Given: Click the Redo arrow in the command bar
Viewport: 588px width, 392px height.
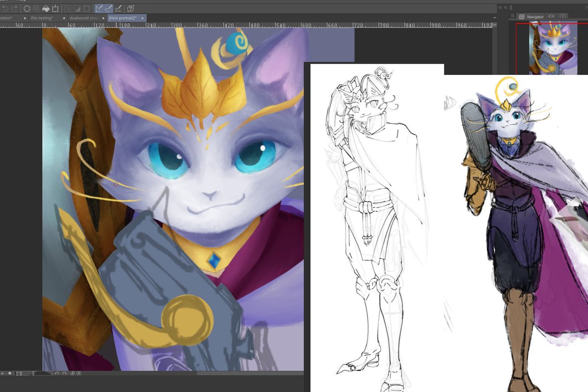Looking at the screenshot, I should tap(14, 8).
